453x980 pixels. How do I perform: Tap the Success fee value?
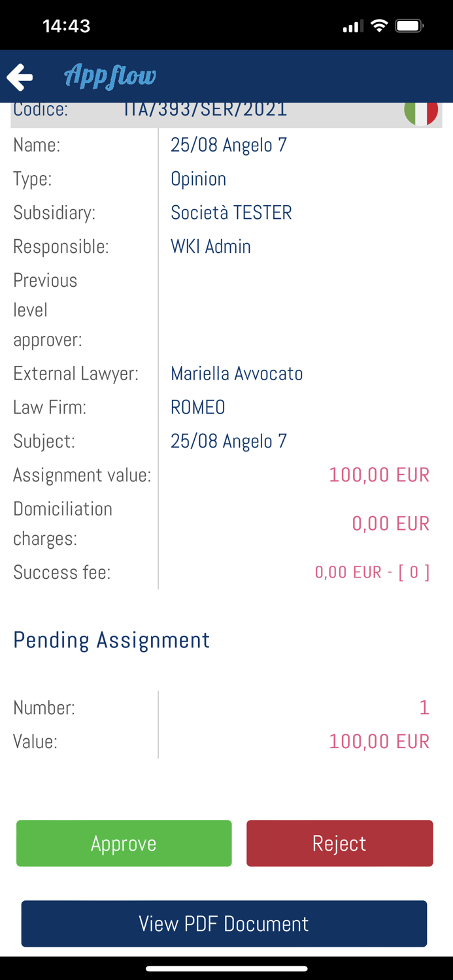tap(371, 571)
